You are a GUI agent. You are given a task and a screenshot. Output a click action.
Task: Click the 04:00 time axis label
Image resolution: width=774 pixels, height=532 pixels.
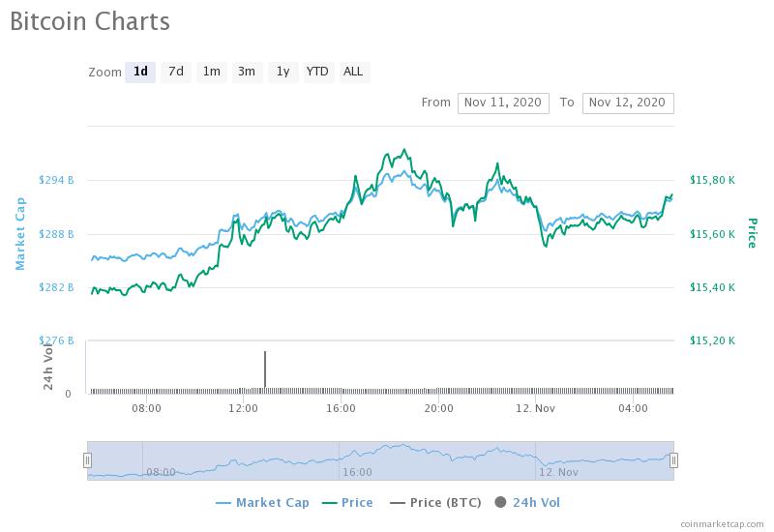click(634, 408)
